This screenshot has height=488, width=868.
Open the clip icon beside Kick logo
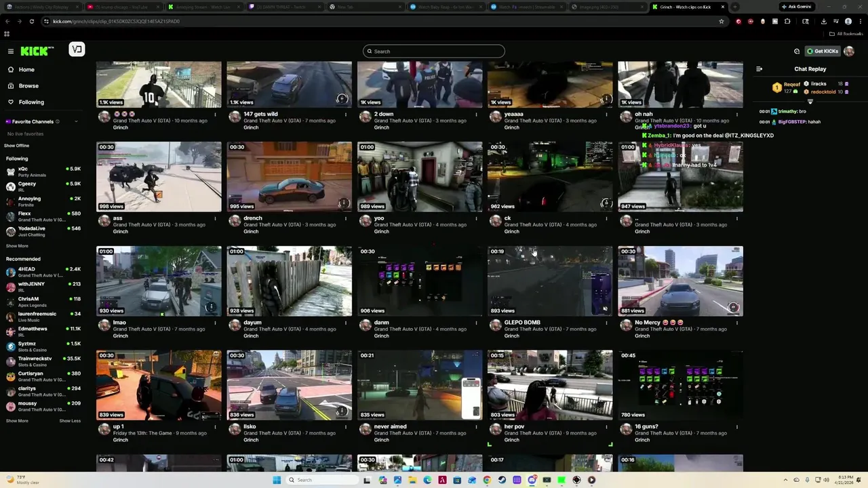pyautogui.click(x=77, y=49)
